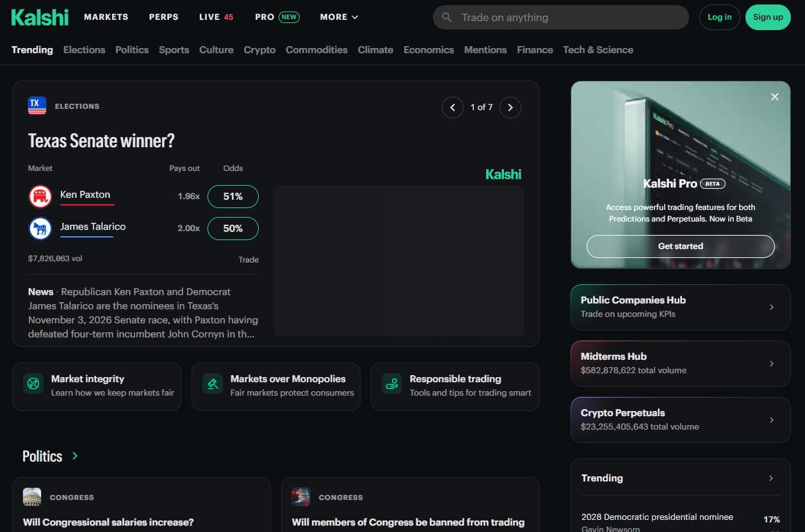Open Markets over Monopolies info card
Viewport: 805px width, 532px height.
pyautogui.click(x=276, y=387)
